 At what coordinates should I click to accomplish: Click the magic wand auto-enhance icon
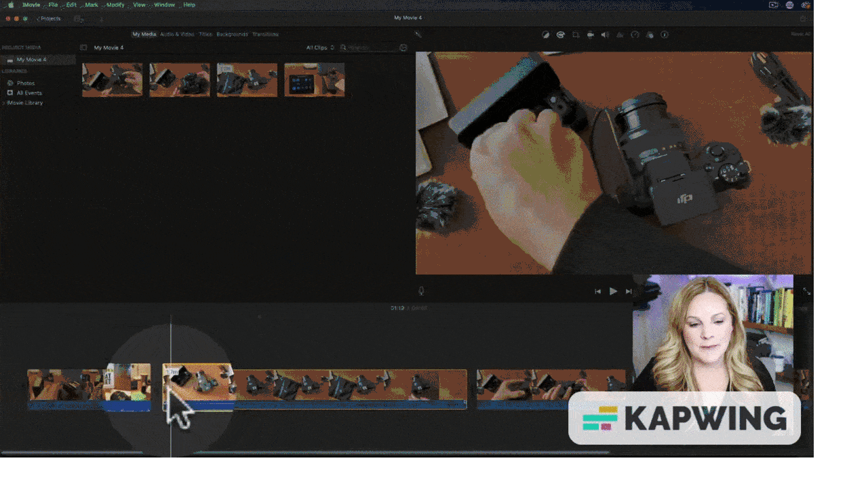click(418, 35)
